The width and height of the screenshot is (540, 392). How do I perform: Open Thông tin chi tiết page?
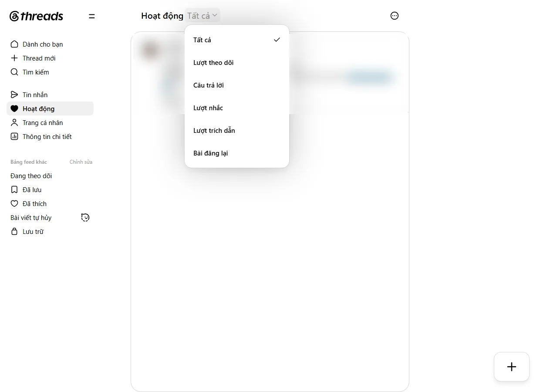[x=47, y=136]
